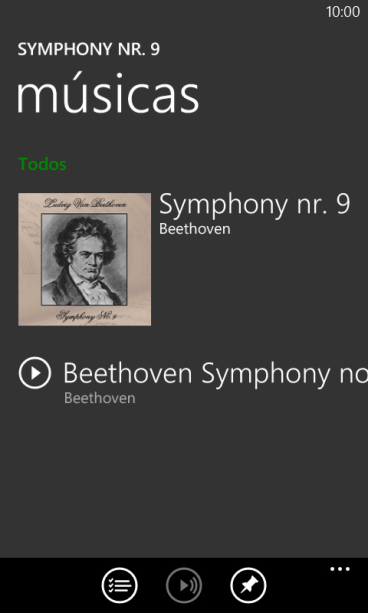Play the Beethoven Symphony track via circle icon
Screen dimensions: 368x613
coord(35,373)
